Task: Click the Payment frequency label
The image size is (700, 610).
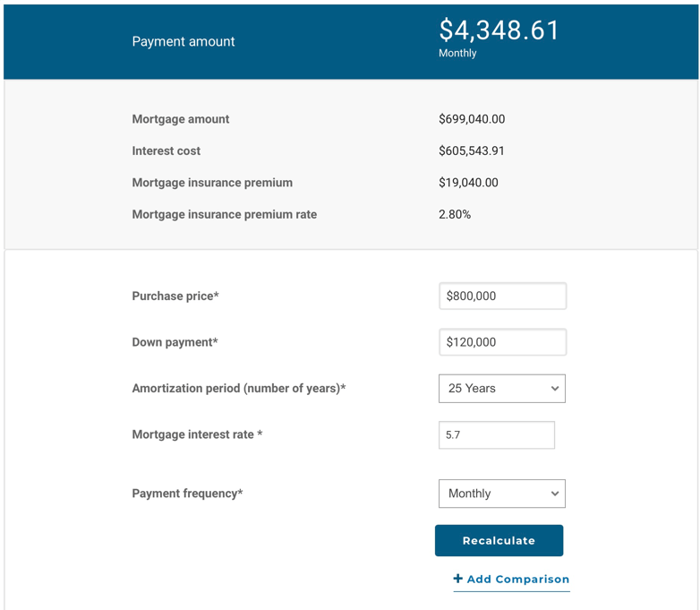Action: (x=187, y=494)
